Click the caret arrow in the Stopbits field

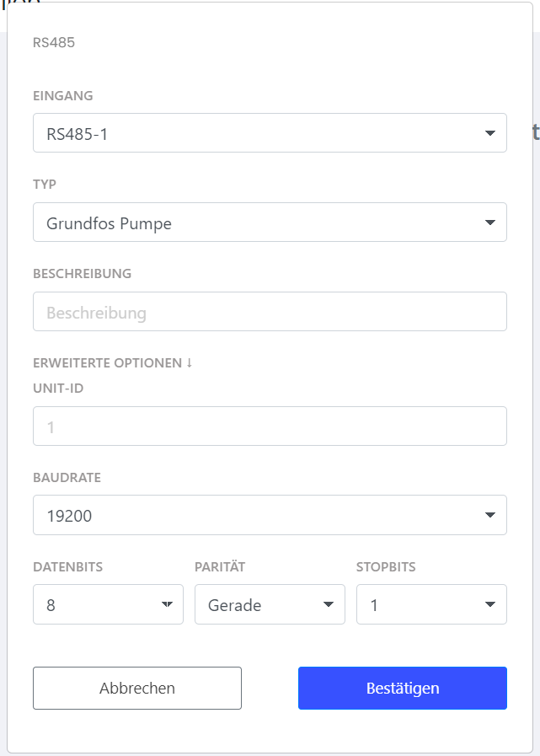tap(490, 604)
